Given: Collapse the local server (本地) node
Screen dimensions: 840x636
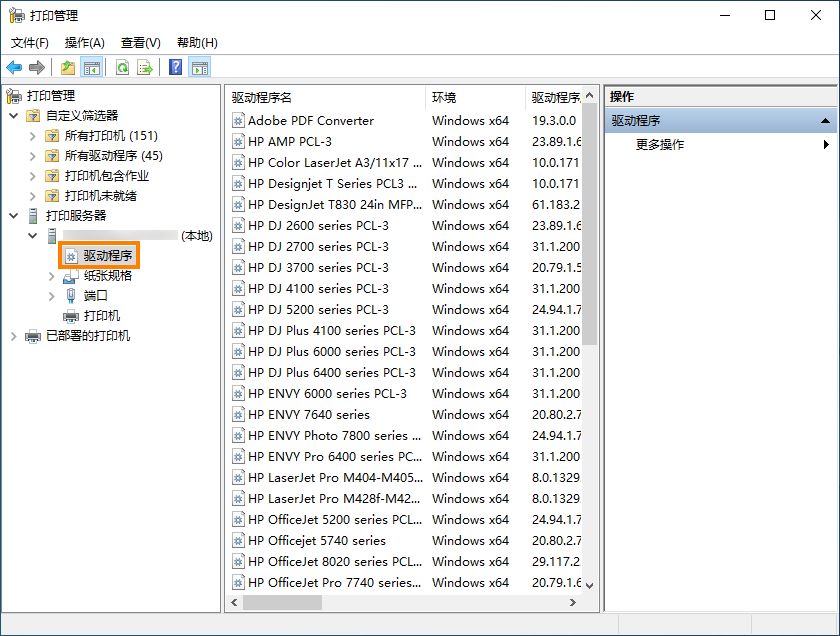Looking at the screenshot, I should click(x=33, y=236).
